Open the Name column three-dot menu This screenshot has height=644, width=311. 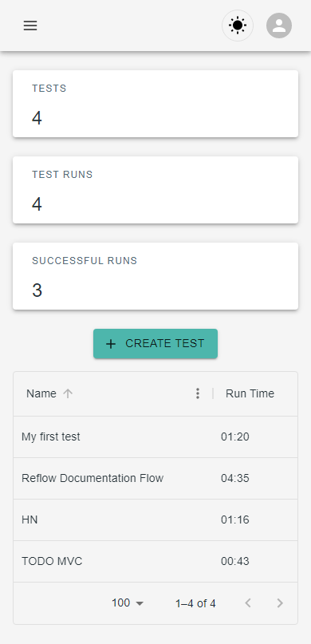(x=198, y=393)
